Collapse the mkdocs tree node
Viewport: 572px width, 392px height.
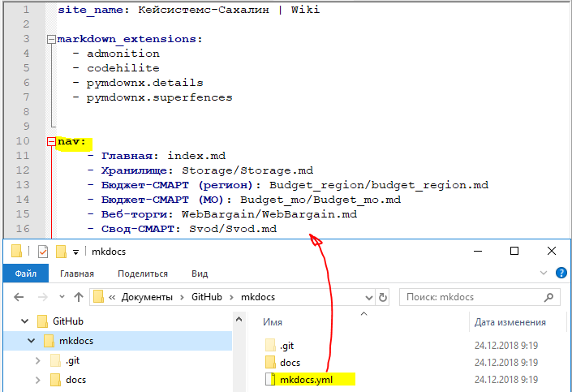pyautogui.click(x=32, y=341)
